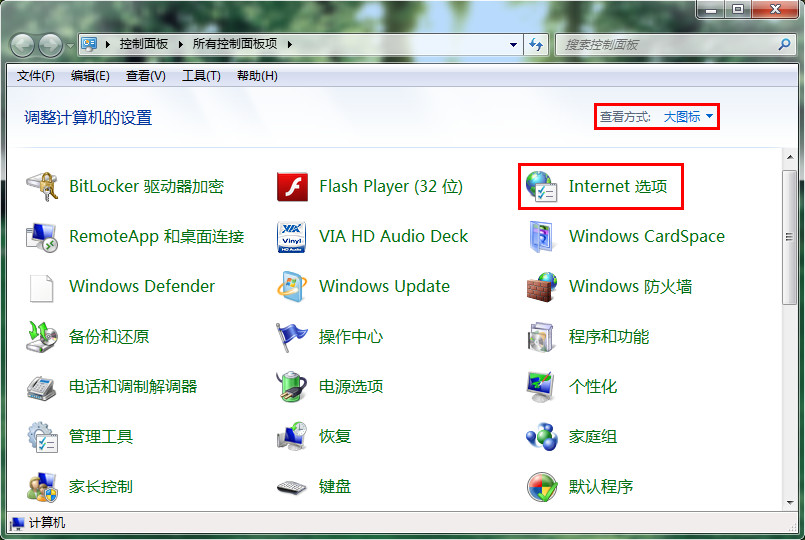Image resolution: width=805 pixels, height=540 pixels.
Task: Open the VIA HD Audio Deck icon
Action: (x=292, y=237)
